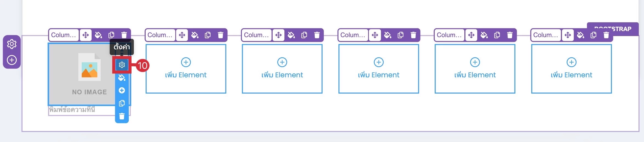Click first column's Colum... label
The width and height of the screenshot is (644, 142).
[x=64, y=35]
